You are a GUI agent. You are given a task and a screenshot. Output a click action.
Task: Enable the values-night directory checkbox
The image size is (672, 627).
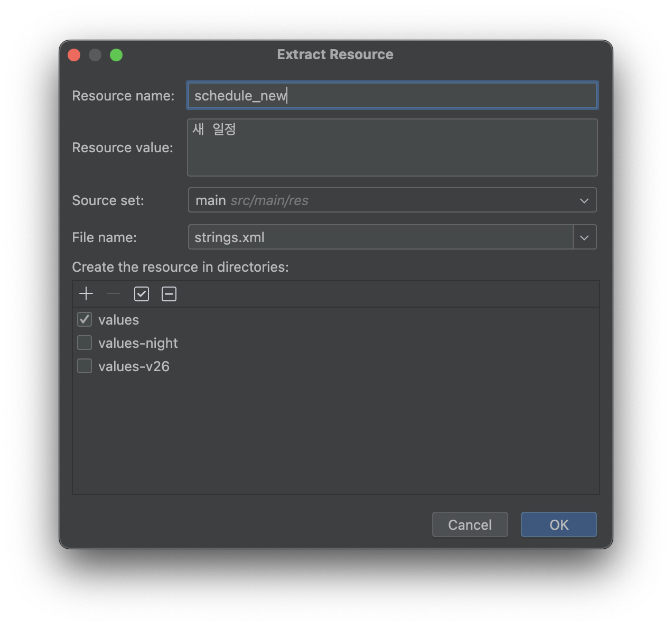point(85,343)
